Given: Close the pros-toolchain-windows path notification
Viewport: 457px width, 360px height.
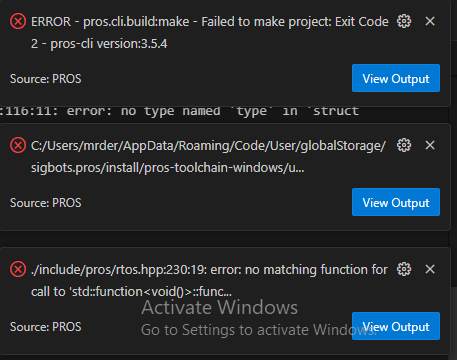Looking at the screenshot, I should tap(430, 145).
